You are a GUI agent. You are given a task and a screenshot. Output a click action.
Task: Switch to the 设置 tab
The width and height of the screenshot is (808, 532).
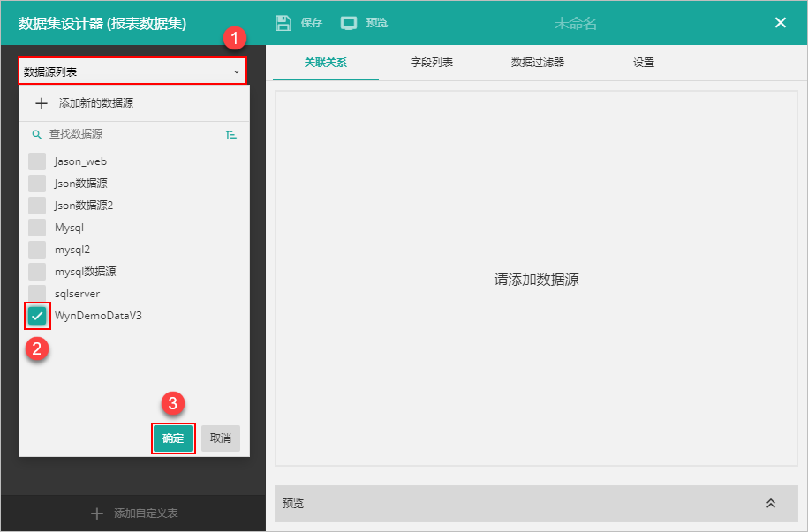(x=644, y=63)
